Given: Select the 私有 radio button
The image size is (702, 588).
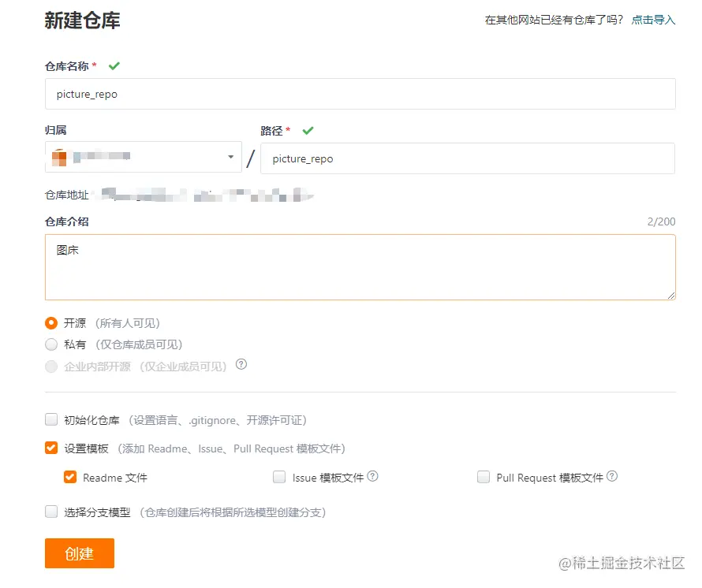Looking at the screenshot, I should (x=51, y=344).
